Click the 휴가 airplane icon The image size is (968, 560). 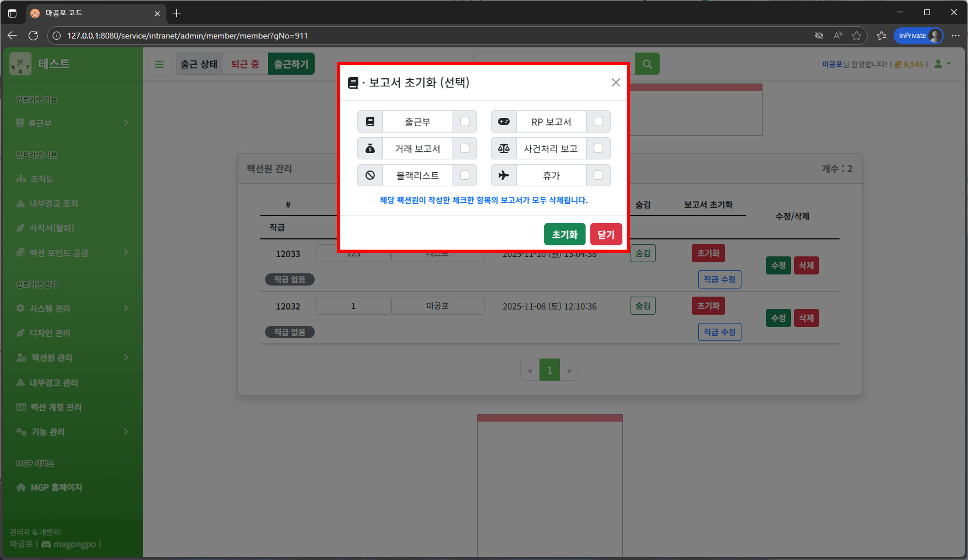pyautogui.click(x=504, y=175)
